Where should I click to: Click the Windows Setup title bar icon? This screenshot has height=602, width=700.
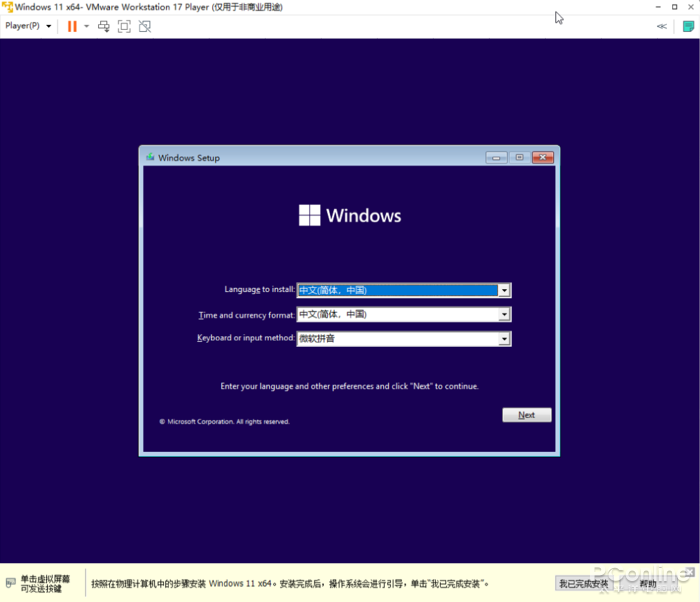point(150,157)
